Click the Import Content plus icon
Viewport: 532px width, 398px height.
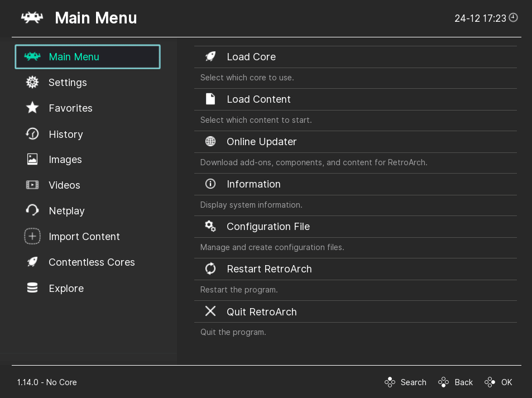[32, 236]
